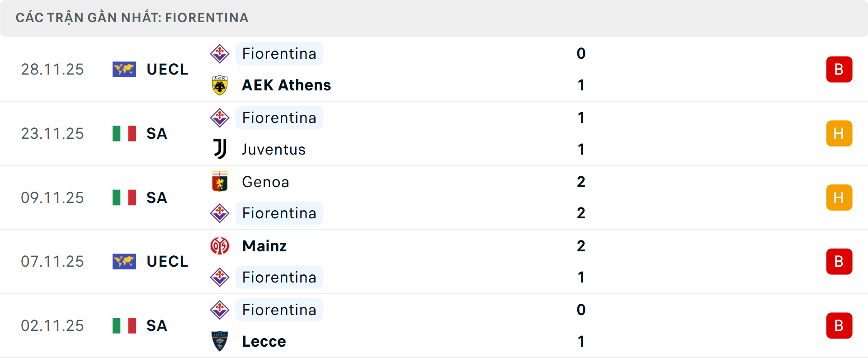The image size is (868, 358).
Task: Click the highlighted Fiorentina team name link
Action: [x=279, y=53]
